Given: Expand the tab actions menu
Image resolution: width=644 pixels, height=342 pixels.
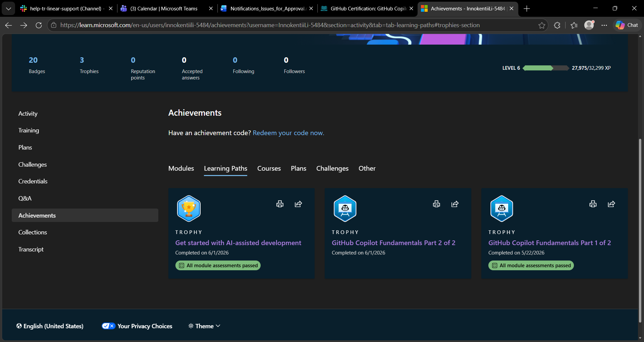Looking at the screenshot, I should [8, 9].
